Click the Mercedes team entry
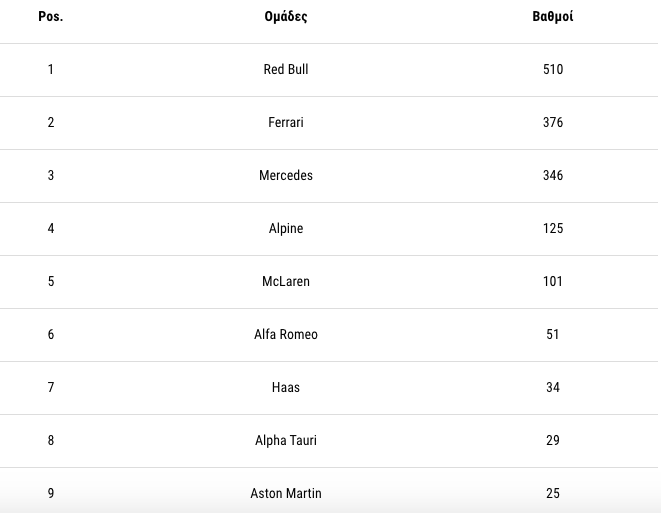The width and height of the screenshot is (661, 513). click(x=286, y=176)
